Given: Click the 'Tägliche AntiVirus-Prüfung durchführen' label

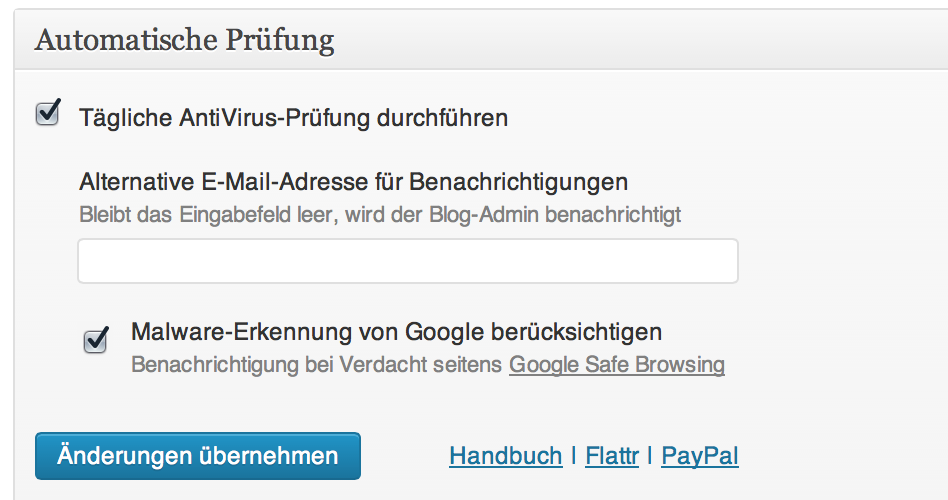Looking at the screenshot, I should point(293,118).
